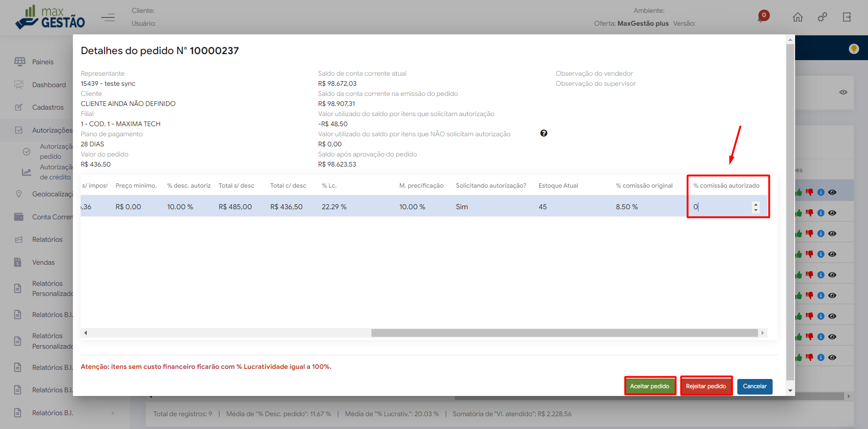Click the Total s/ desc column header
The height and width of the screenshot is (429, 868).
pos(236,185)
